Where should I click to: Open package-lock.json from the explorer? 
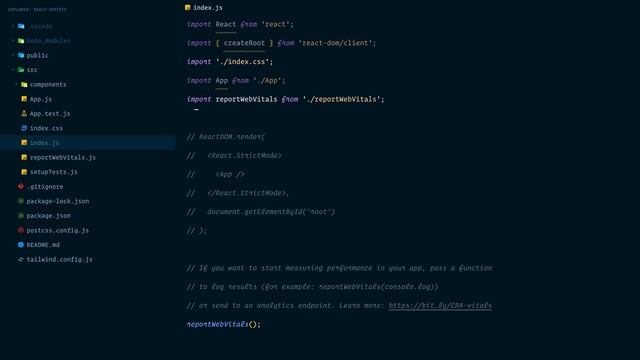coord(58,201)
